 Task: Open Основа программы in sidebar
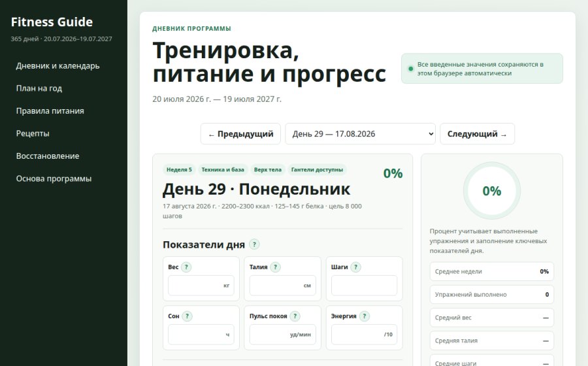point(54,178)
